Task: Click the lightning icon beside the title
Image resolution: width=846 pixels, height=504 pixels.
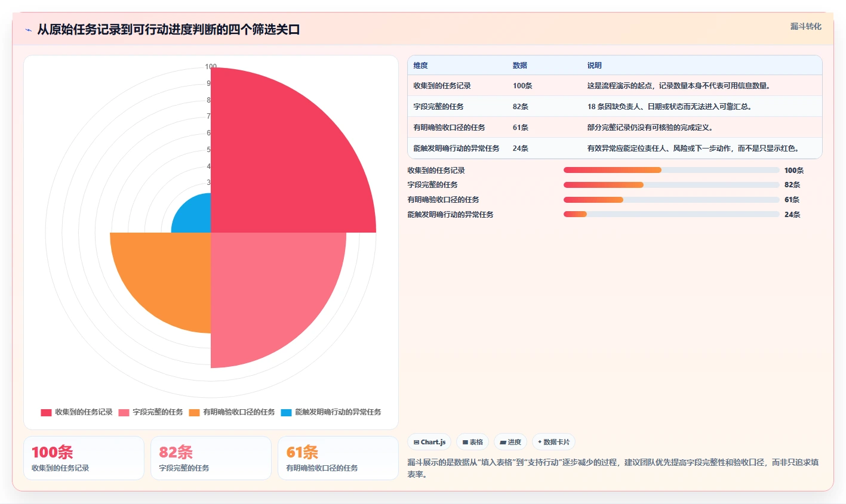Action: click(x=28, y=29)
